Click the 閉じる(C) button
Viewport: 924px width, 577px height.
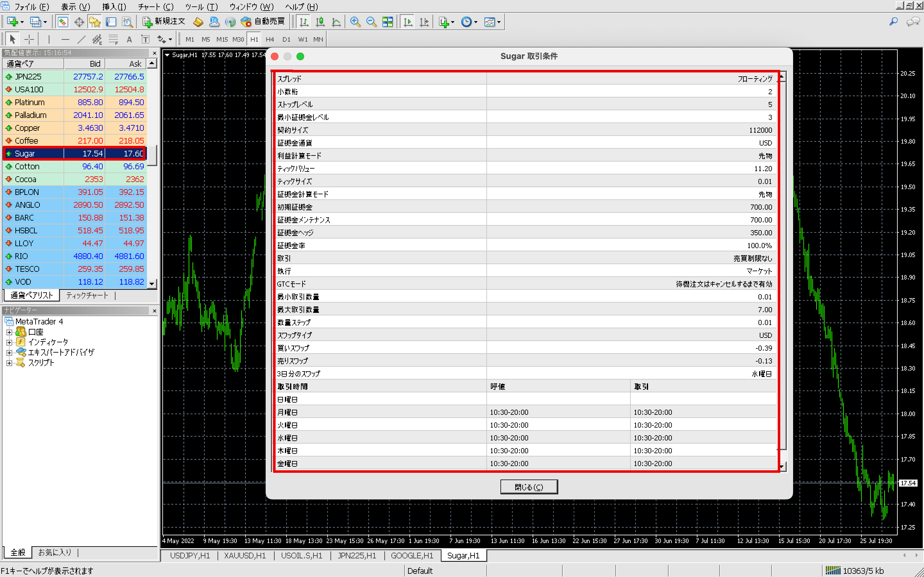coord(529,487)
